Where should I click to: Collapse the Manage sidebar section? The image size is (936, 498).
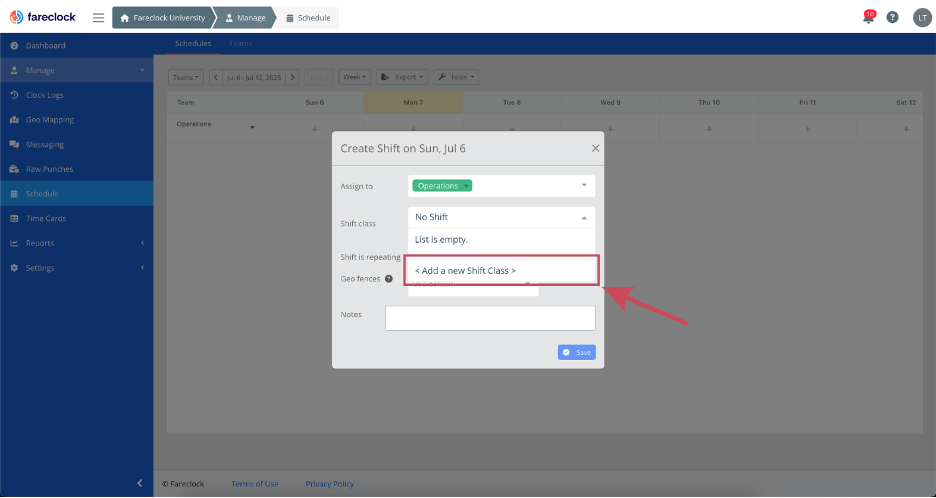pyautogui.click(x=76, y=70)
